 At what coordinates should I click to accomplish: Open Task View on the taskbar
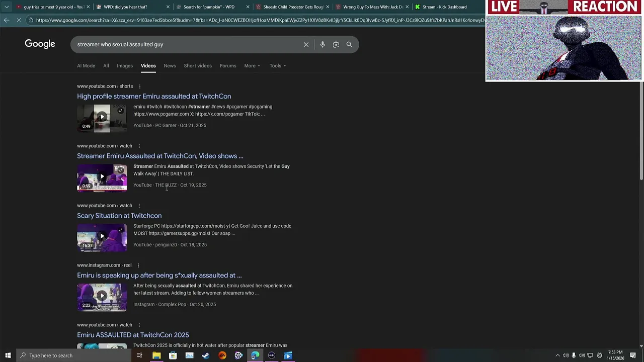[x=139, y=355]
